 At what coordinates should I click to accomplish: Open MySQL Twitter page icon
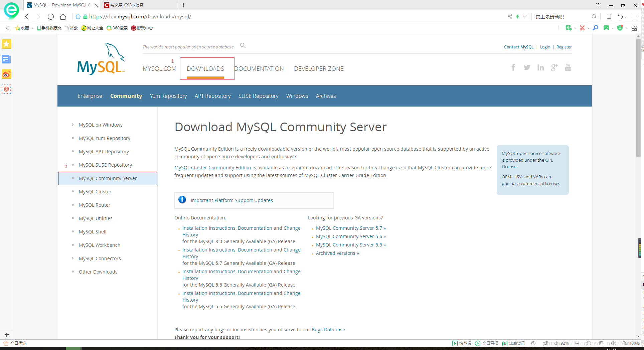point(527,67)
